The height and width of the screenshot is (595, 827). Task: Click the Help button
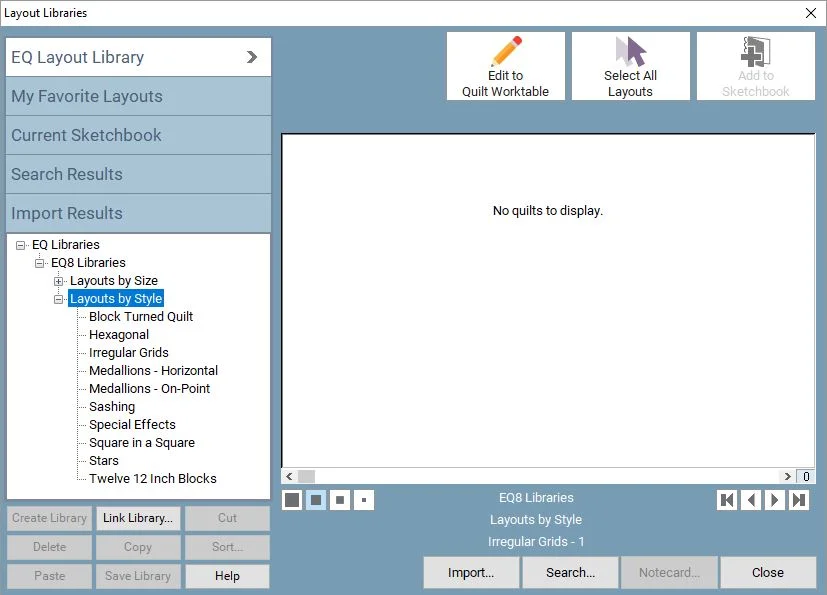tap(227, 576)
